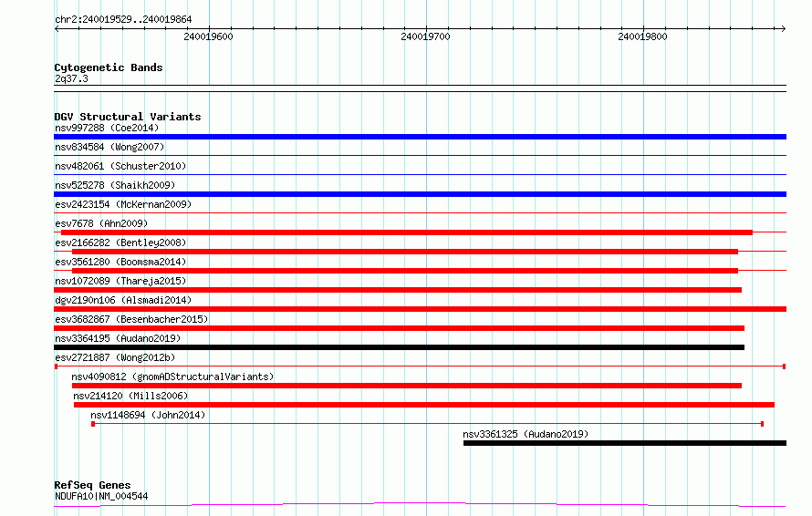Select the red bar under esv2166282
The height and width of the screenshot is (516, 812).
coord(405,252)
